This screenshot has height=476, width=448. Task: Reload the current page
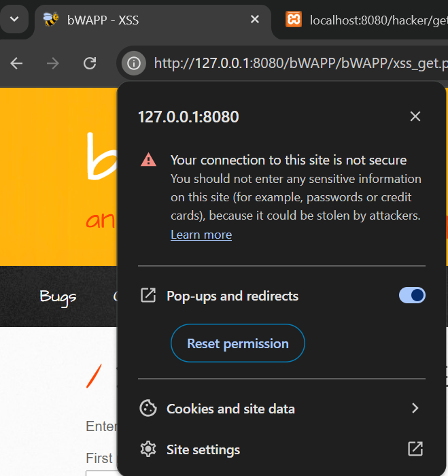coord(90,63)
